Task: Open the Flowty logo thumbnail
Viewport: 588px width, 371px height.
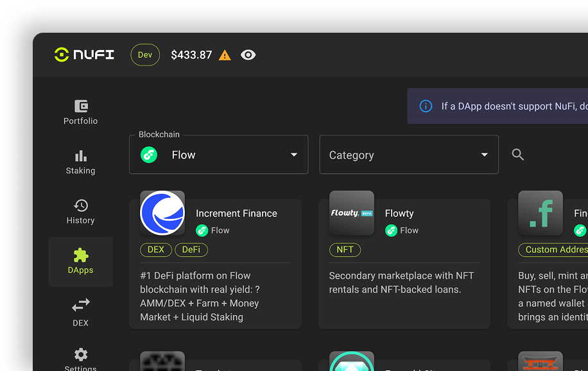Action: pos(352,213)
